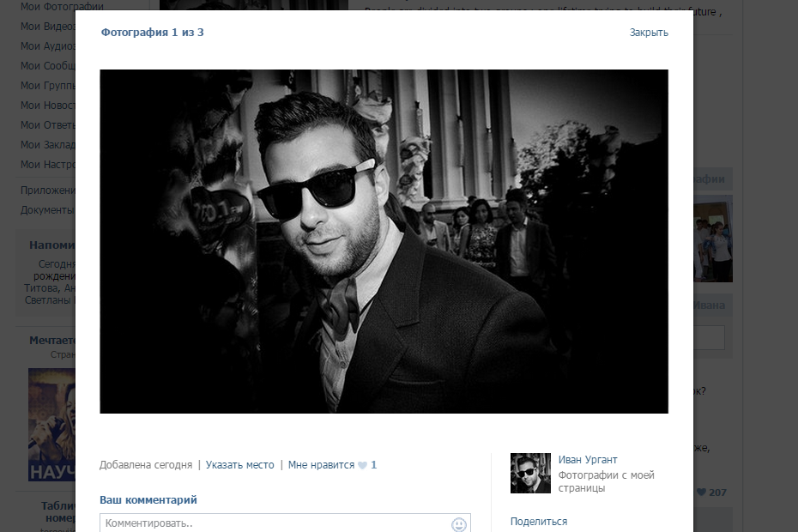Click the Указать место link
Viewport: 798px width, 532px height.
239,465
